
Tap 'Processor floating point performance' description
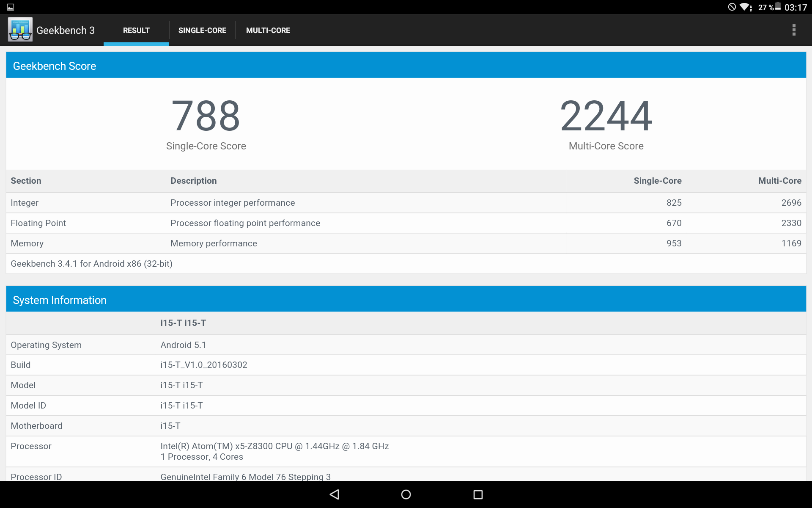245,223
